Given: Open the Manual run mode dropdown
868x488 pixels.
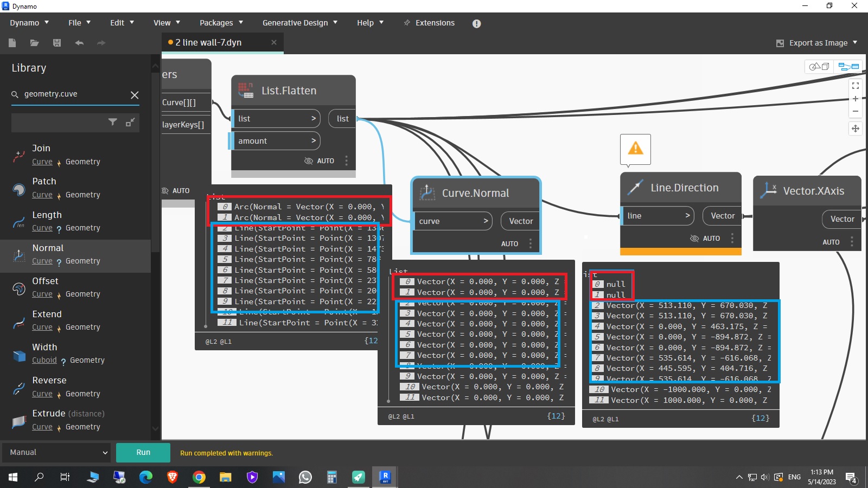Looking at the screenshot, I should tap(56, 452).
